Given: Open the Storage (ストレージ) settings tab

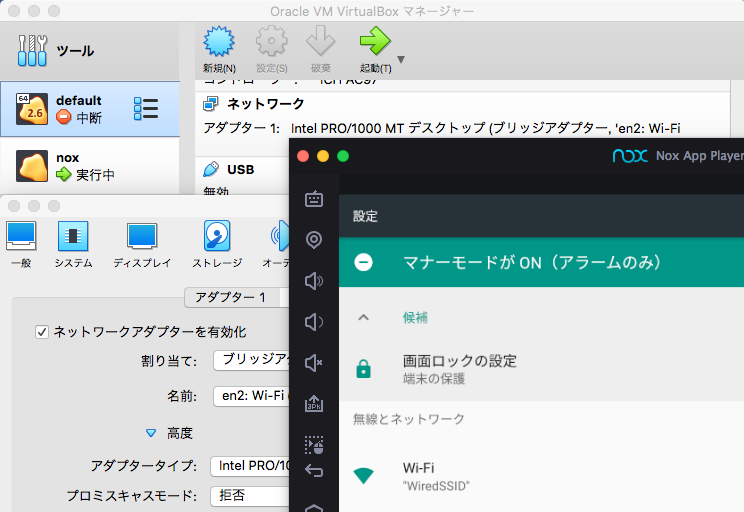Looking at the screenshot, I should (x=217, y=244).
